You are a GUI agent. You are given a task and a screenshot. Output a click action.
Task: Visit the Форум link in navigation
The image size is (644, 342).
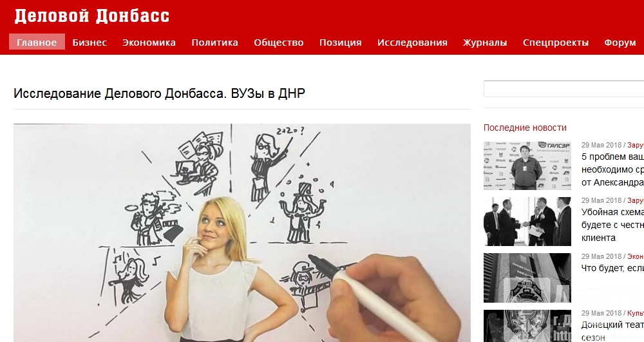620,43
